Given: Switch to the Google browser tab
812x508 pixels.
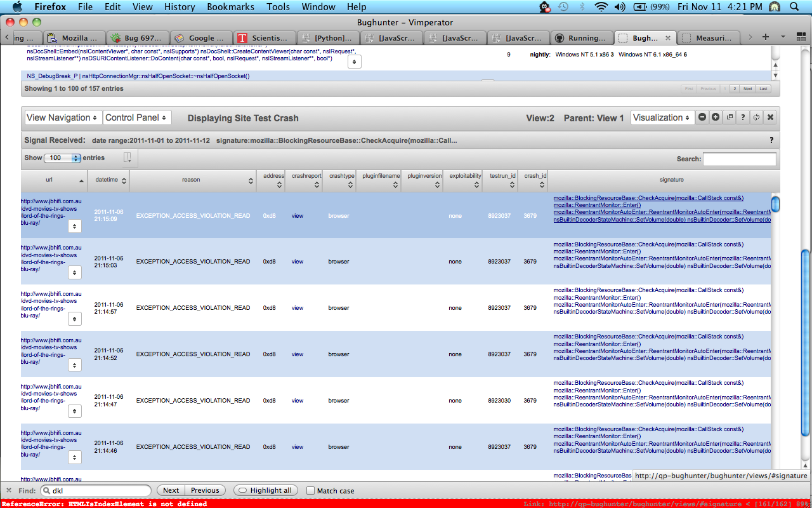Looking at the screenshot, I should coord(200,38).
